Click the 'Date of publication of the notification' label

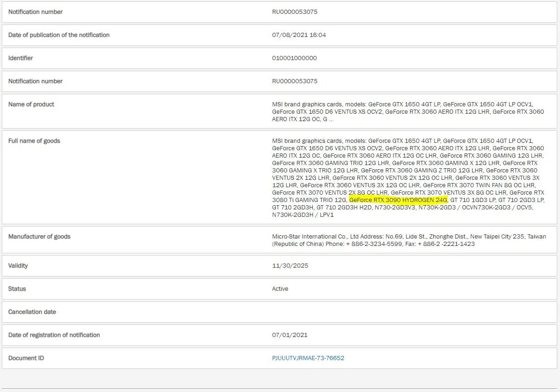click(x=59, y=35)
